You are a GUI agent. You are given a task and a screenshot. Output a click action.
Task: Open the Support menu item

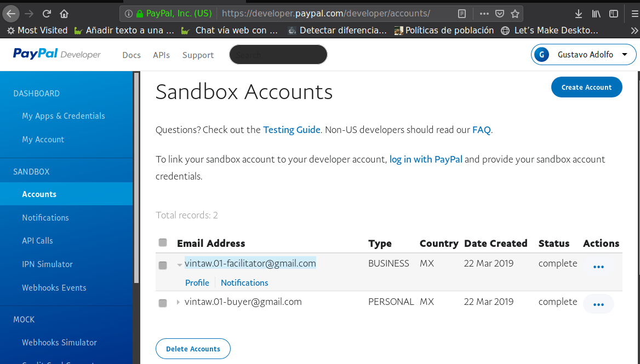[198, 55]
